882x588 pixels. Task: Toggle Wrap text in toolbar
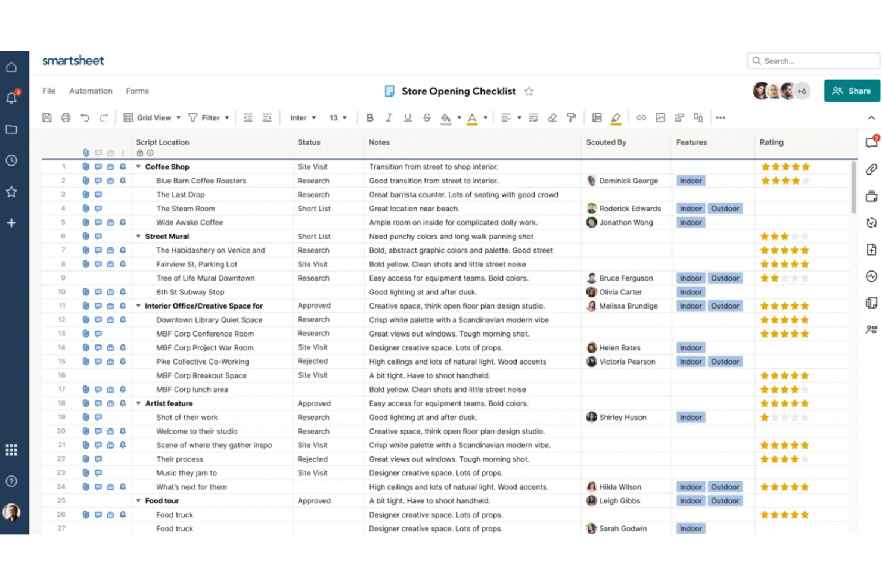(533, 118)
